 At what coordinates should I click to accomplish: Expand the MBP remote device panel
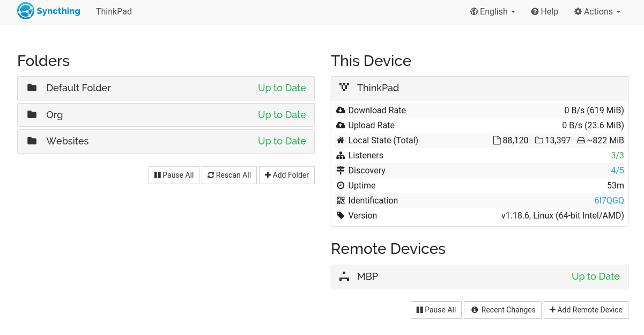pos(479,276)
